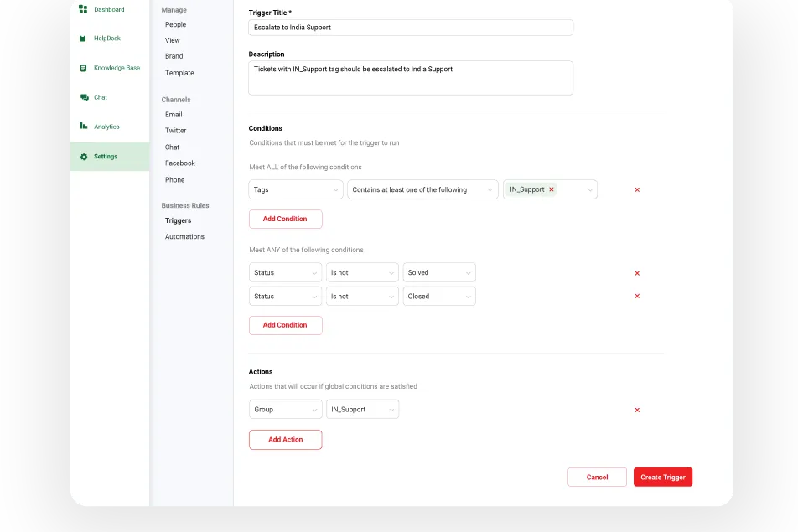This screenshot has width=798, height=532.
Task: Expand the Tags field dropdown
Action: 295,189
